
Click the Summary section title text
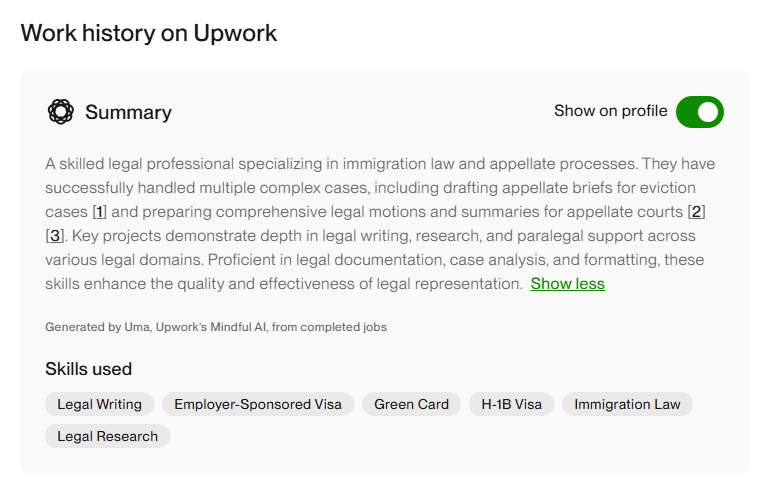[x=128, y=113]
